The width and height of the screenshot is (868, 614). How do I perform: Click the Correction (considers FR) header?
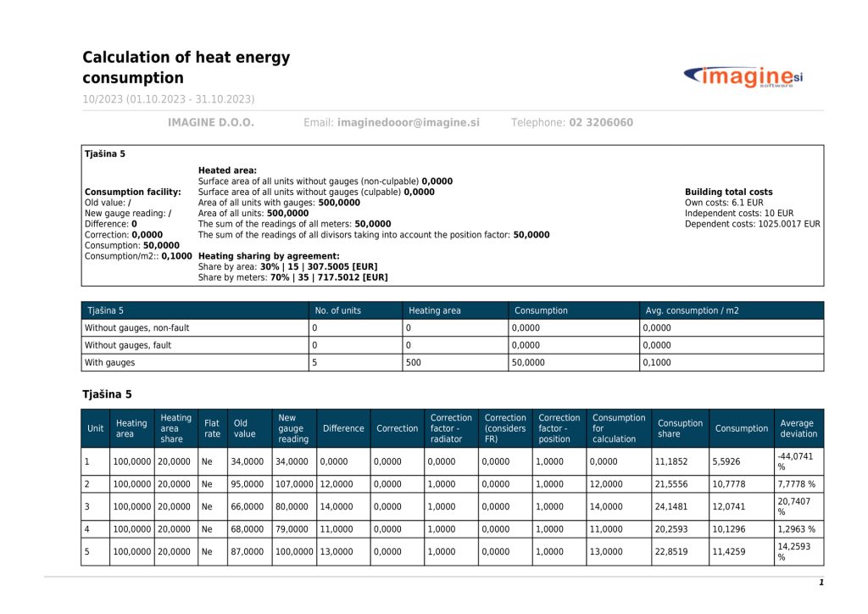(x=505, y=428)
